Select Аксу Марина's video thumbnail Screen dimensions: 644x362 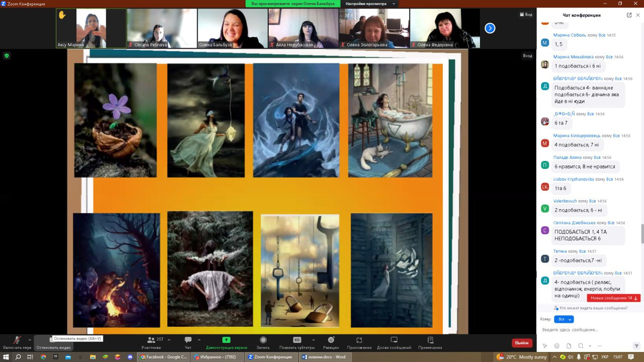tap(91, 28)
